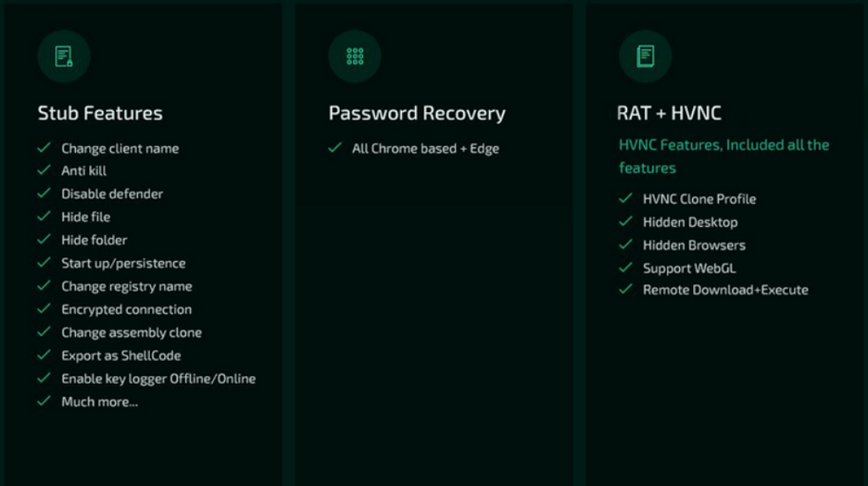The height and width of the screenshot is (486, 868).
Task: Click the checkmark beside HVNC Clone Profile
Action: click(625, 199)
